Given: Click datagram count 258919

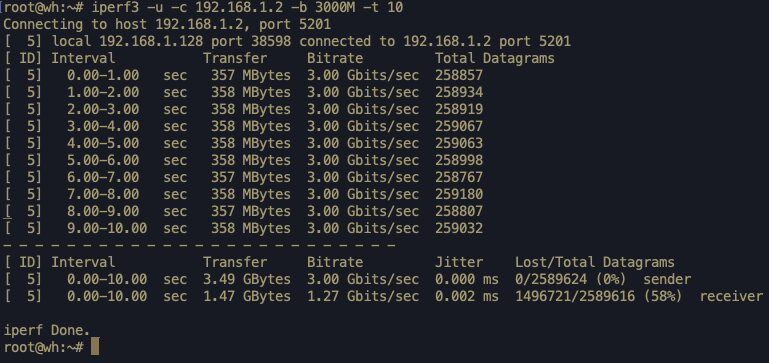Looking at the screenshot, I should pyautogui.click(x=459, y=109).
